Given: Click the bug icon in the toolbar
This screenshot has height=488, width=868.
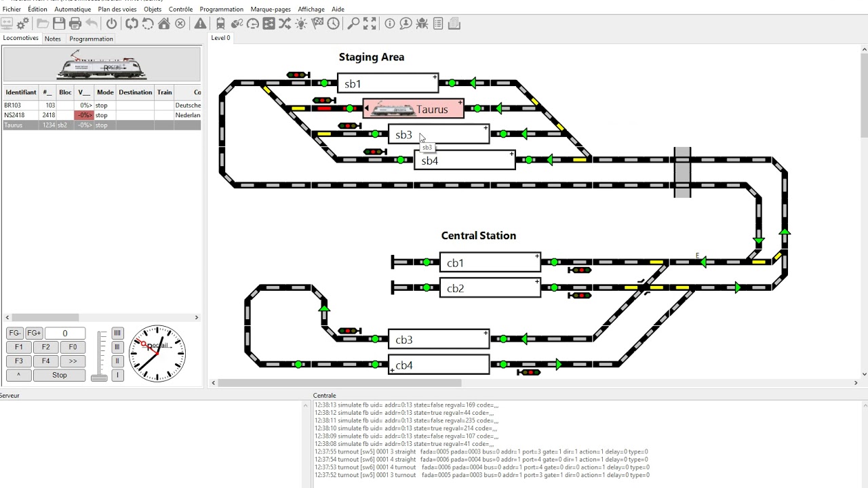Looking at the screenshot, I should 422,24.
